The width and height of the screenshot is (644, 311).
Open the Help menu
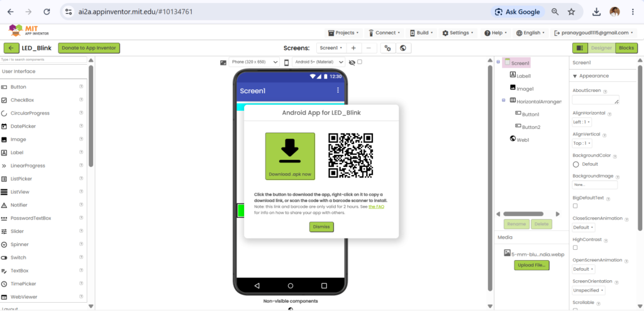point(496,33)
